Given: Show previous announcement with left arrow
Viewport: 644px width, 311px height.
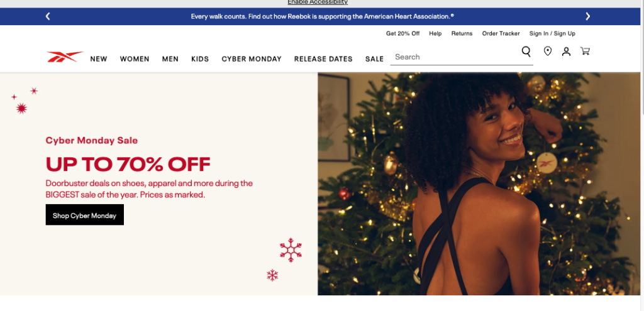Looking at the screenshot, I should (x=48, y=16).
